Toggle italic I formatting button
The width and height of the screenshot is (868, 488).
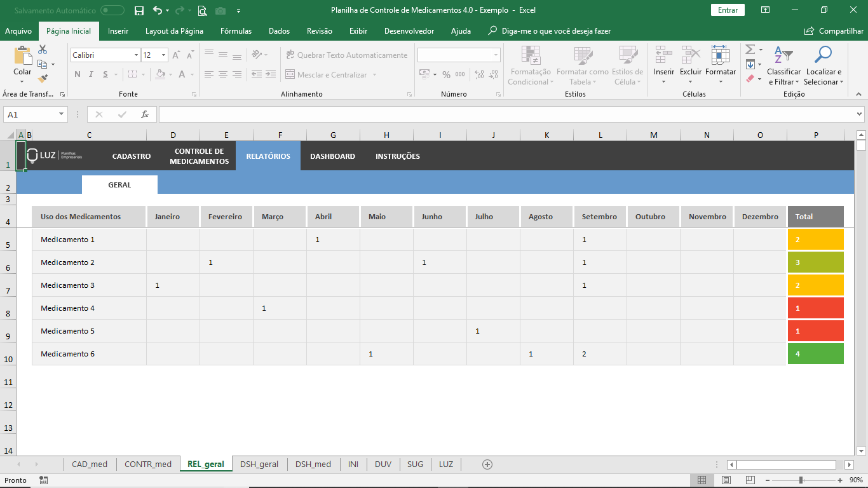[91, 74]
